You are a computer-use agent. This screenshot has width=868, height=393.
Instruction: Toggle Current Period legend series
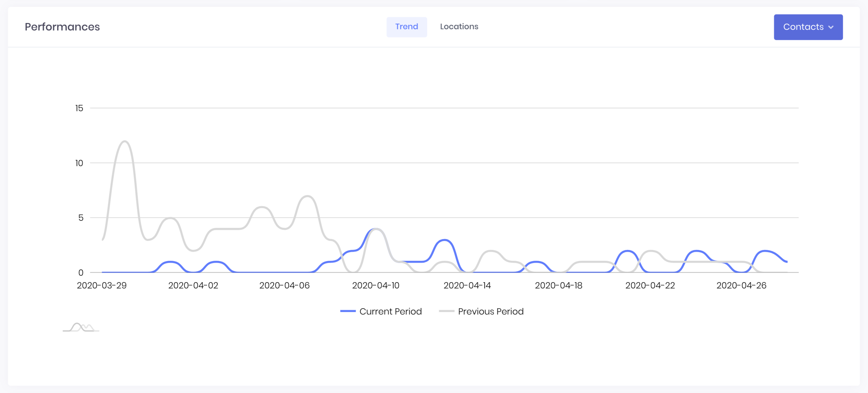coord(381,311)
